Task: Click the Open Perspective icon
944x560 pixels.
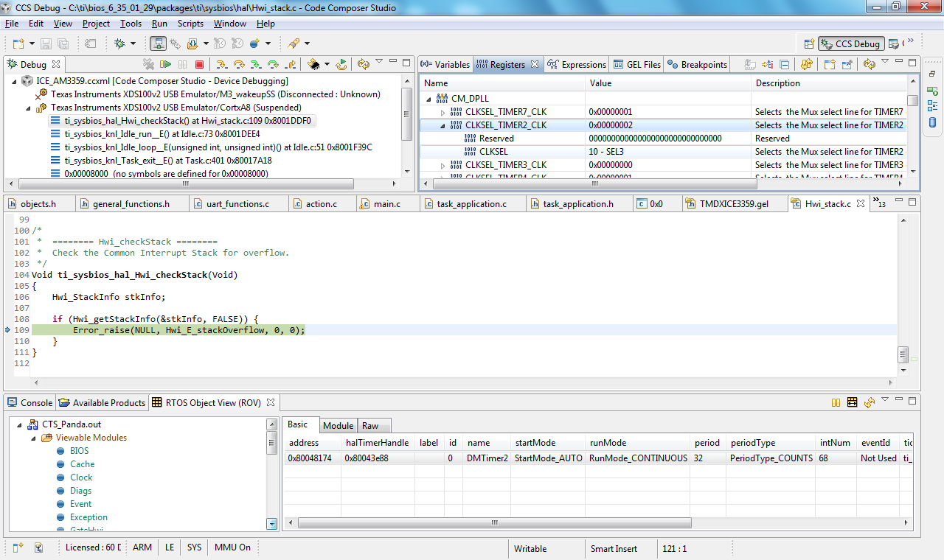Action: (x=809, y=43)
